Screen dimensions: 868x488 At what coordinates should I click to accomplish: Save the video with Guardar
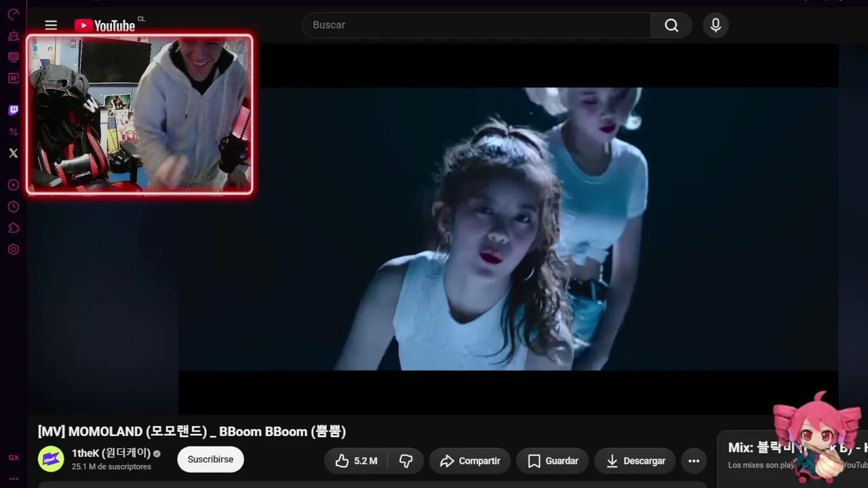point(552,461)
